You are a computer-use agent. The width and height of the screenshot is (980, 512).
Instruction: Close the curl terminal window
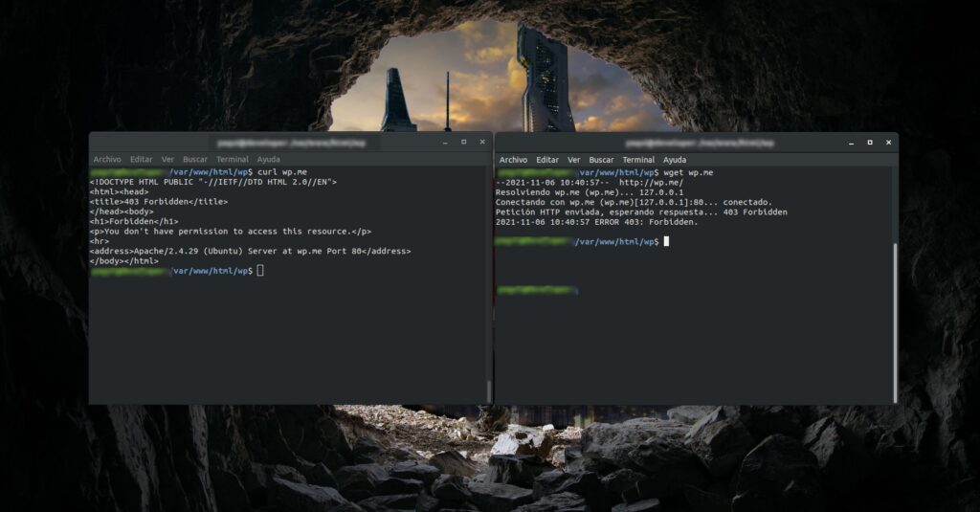(482, 142)
